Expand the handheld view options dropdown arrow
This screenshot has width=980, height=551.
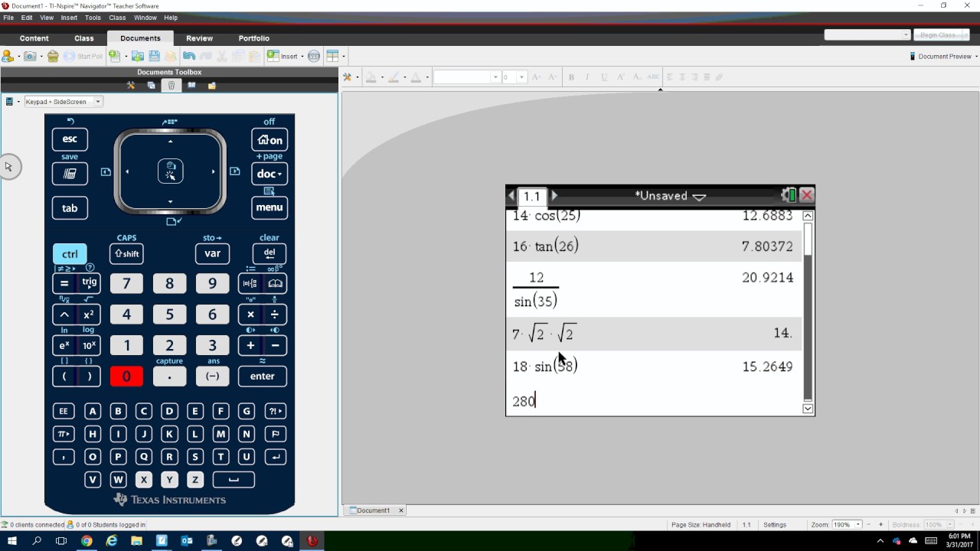pos(18,102)
